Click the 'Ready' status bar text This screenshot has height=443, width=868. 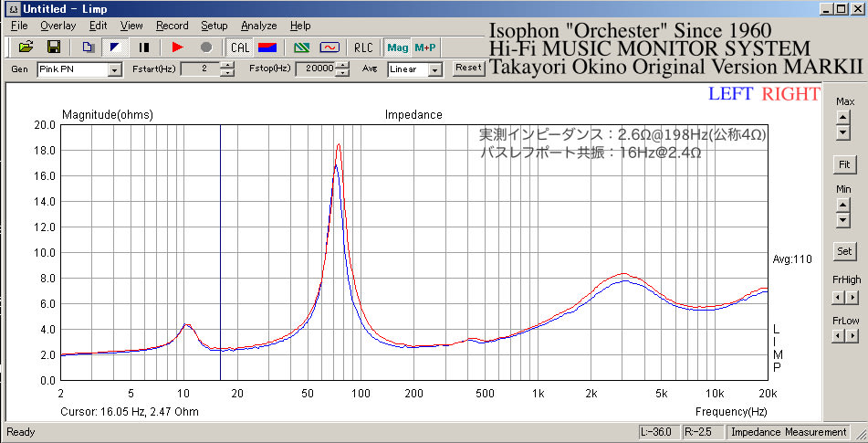[20, 432]
